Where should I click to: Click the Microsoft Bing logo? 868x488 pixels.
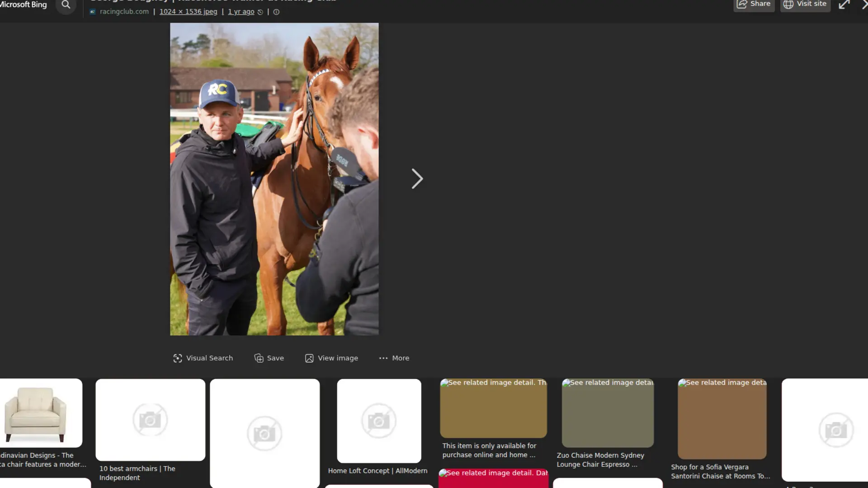(24, 5)
